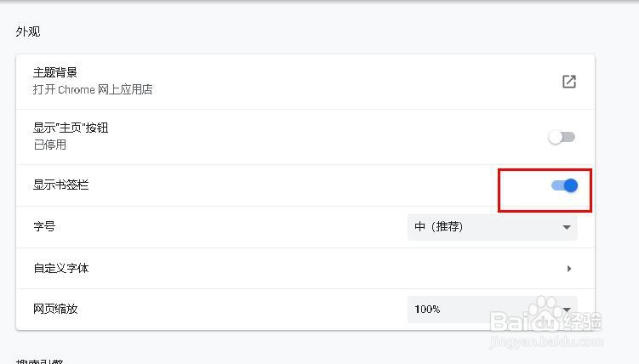639x364 pixels.
Task: Click the 网页缩放 dropdown triangle arrow
Action: 567,310
